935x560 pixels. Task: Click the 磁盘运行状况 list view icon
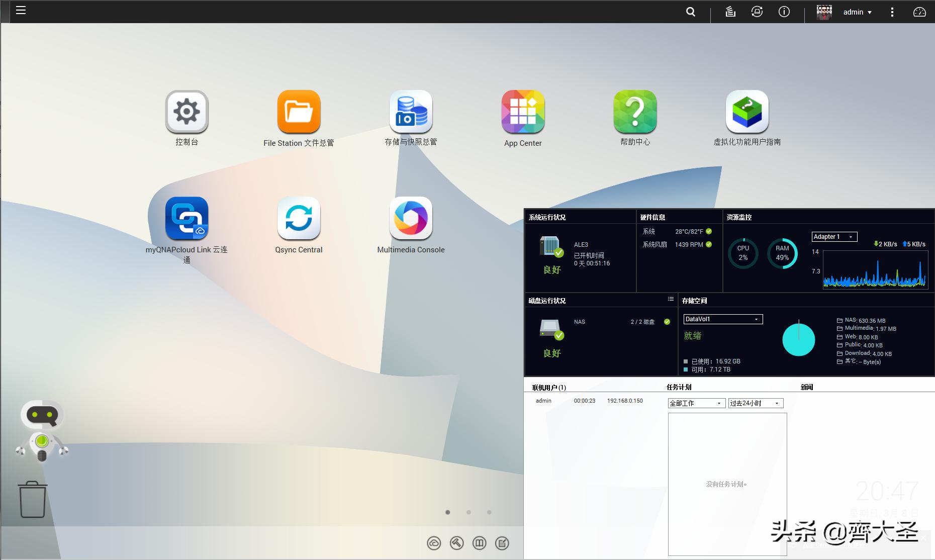coord(671,299)
